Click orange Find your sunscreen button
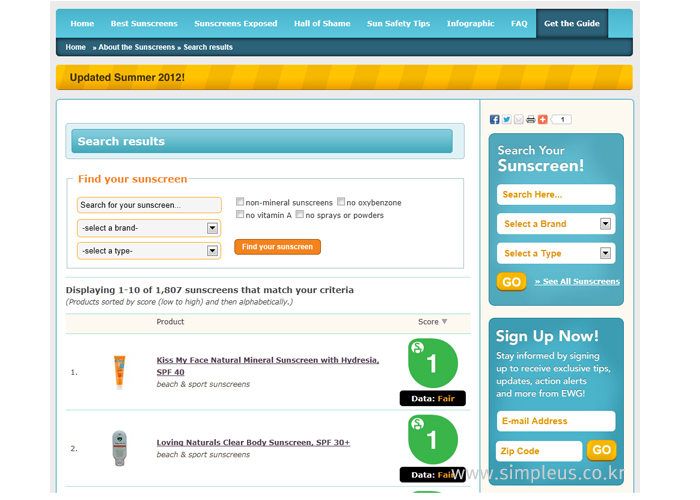 point(277,246)
